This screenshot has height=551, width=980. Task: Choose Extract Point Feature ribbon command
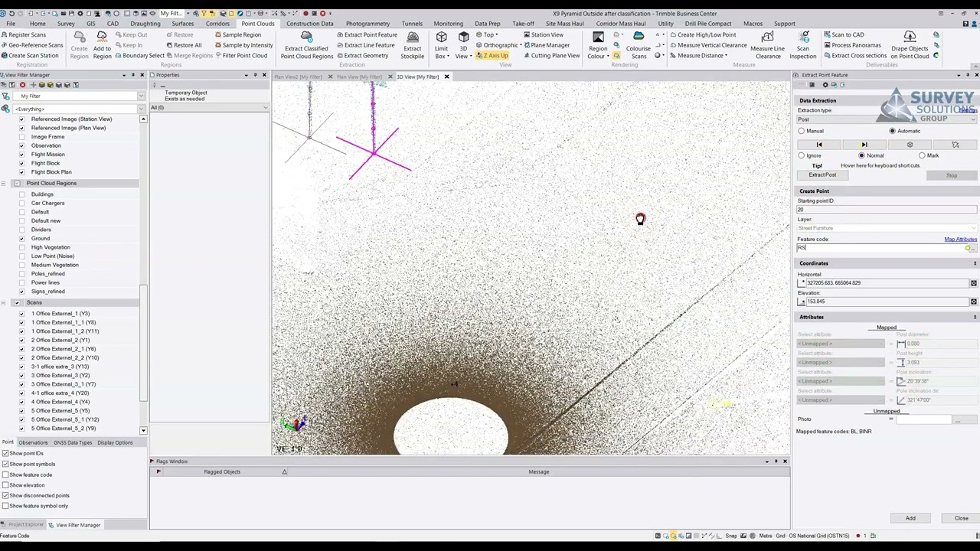coord(367,34)
